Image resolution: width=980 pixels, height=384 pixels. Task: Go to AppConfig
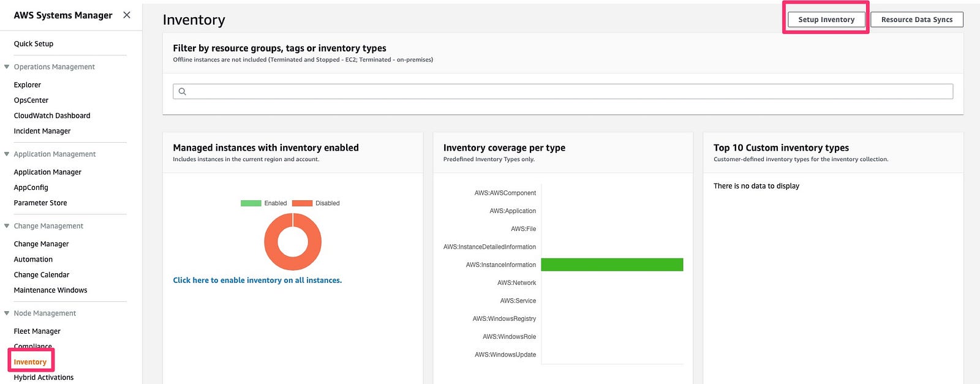point(31,187)
